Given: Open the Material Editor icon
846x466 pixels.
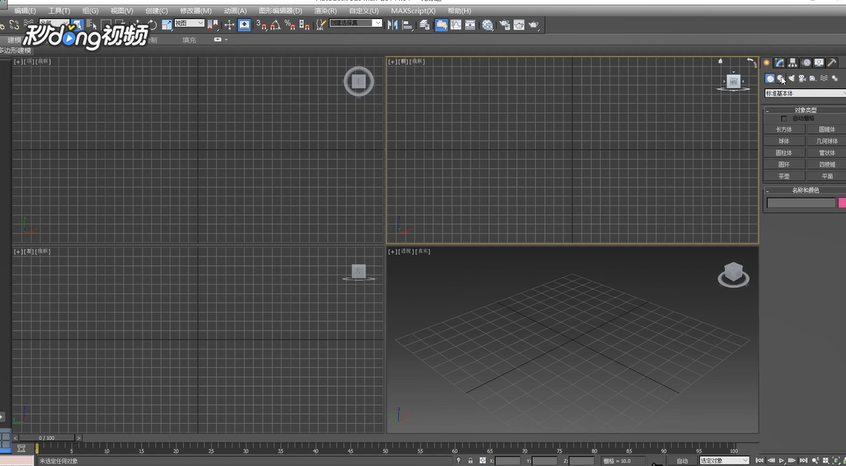Looking at the screenshot, I should coord(488,25).
